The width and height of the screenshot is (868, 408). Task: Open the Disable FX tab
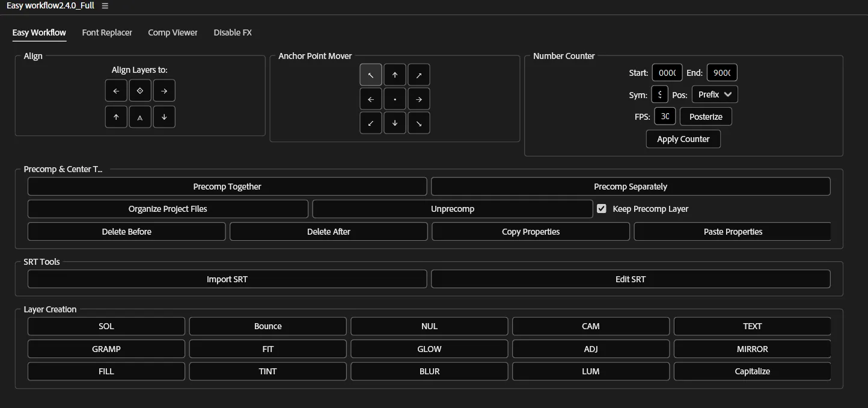coord(233,32)
